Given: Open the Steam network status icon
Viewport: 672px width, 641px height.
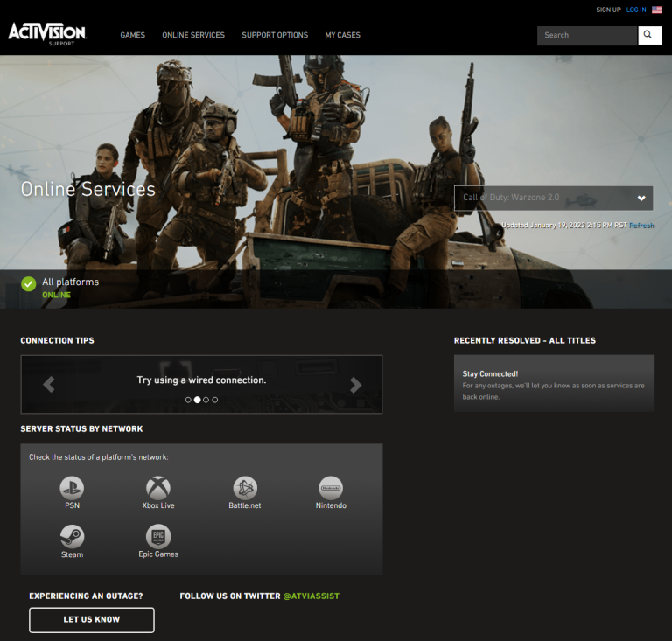Looking at the screenshot, I should [x=72, y=536].
